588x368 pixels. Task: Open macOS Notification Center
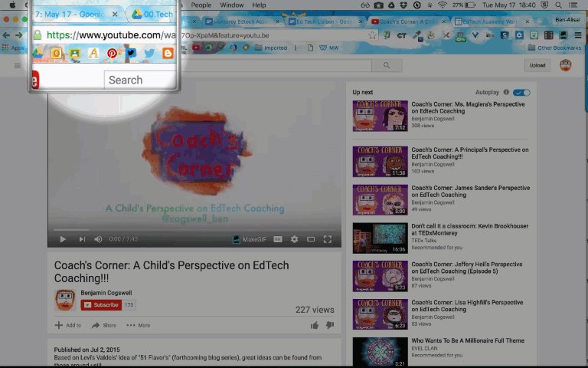(573, 5)
